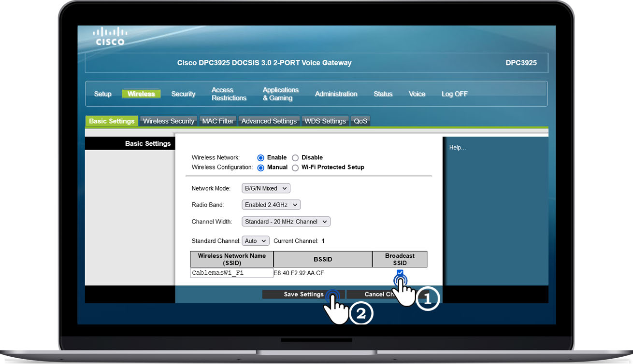633x364 pixels.
Task: Choose Wi-Fi Protected Setup radio option
Action: pos(295,168)
